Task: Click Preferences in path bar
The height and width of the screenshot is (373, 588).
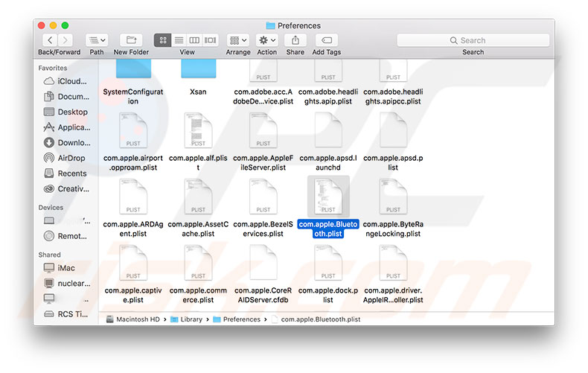Action: [x=237, y=319]
